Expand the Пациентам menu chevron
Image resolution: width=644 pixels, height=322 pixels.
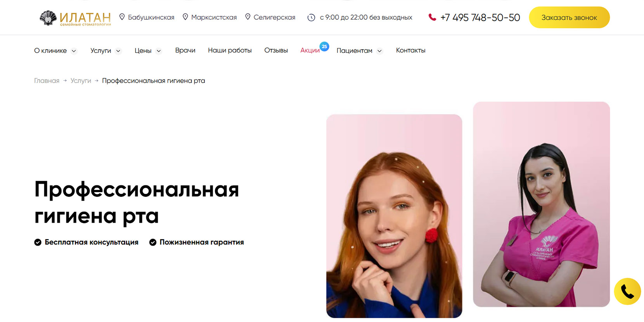click(379, 51)
